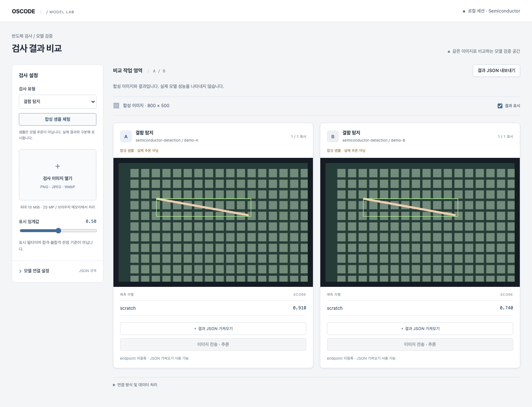The height and width of the screenshot is (407, 532).
Task: Click scratch label in model B results
Action: 335,308
